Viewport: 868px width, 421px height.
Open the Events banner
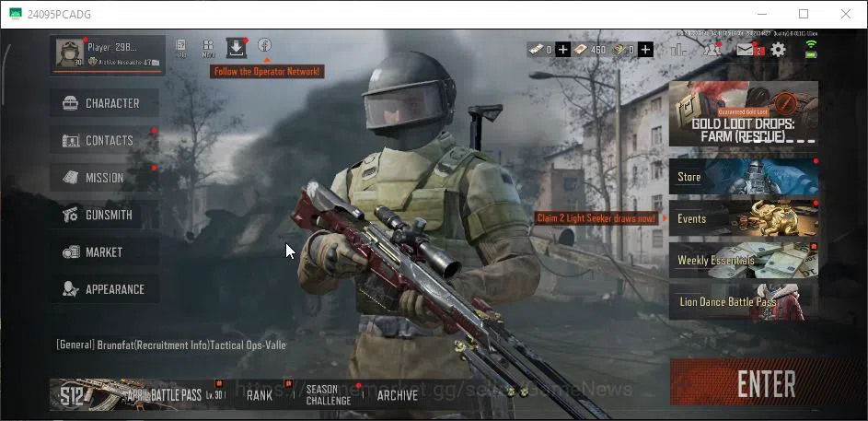(x=744, y=219)
